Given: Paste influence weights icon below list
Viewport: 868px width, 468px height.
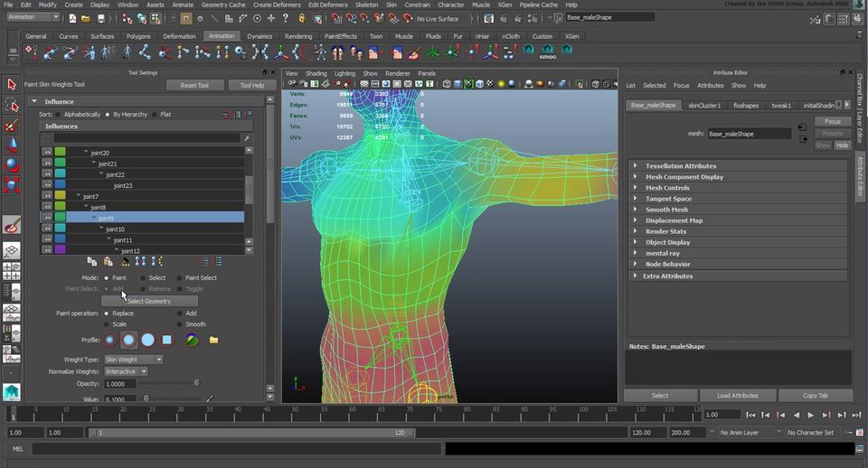Looking at the screenshot, I should (x=108, y=261).
